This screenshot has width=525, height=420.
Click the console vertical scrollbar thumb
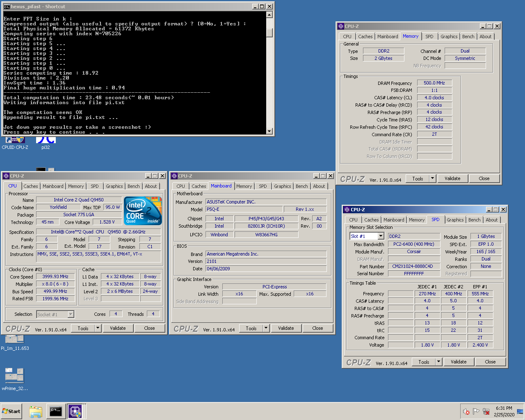pyautogui.click(x=269, y=33)
